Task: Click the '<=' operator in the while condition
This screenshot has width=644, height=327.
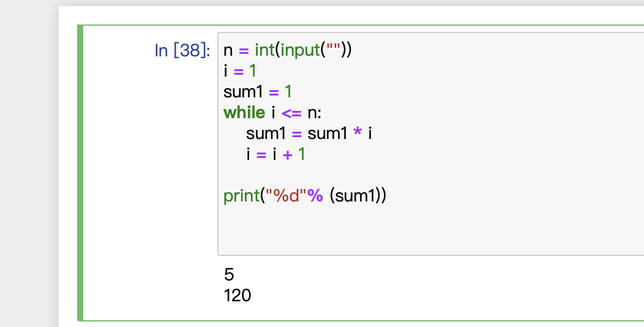Action: tap(291, 113)
